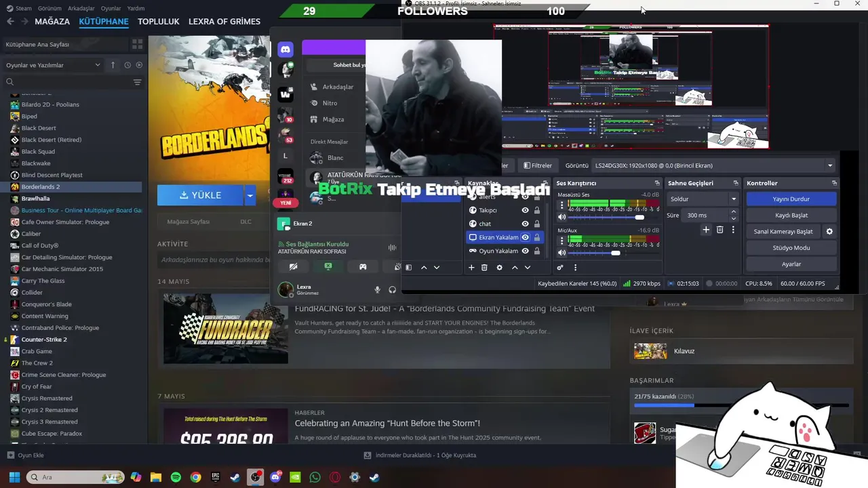Open advanced audio properties gears in mixer
Viewport: 868px width, 488px height.
pyautogui.click(x=560, y=268)
